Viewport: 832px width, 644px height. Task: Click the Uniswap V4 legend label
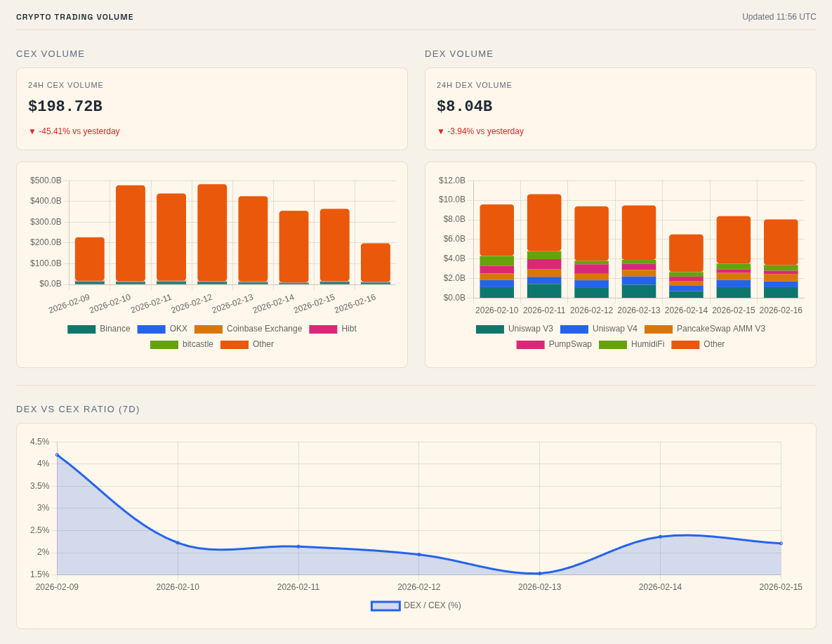point(615,329)
